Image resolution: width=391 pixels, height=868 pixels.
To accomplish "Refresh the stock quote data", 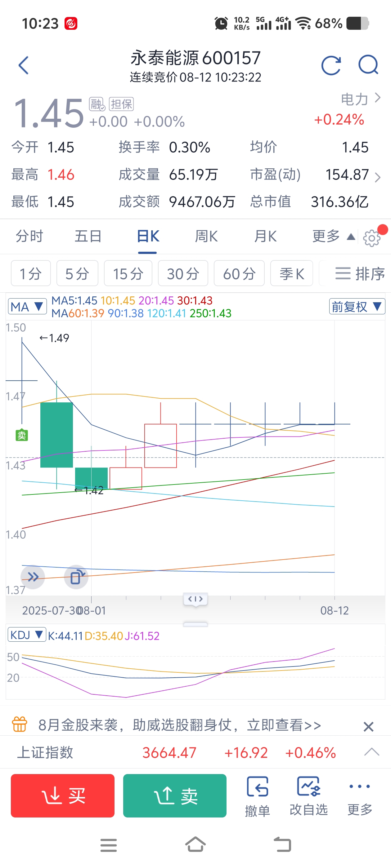I will click(x=331, y=65).
